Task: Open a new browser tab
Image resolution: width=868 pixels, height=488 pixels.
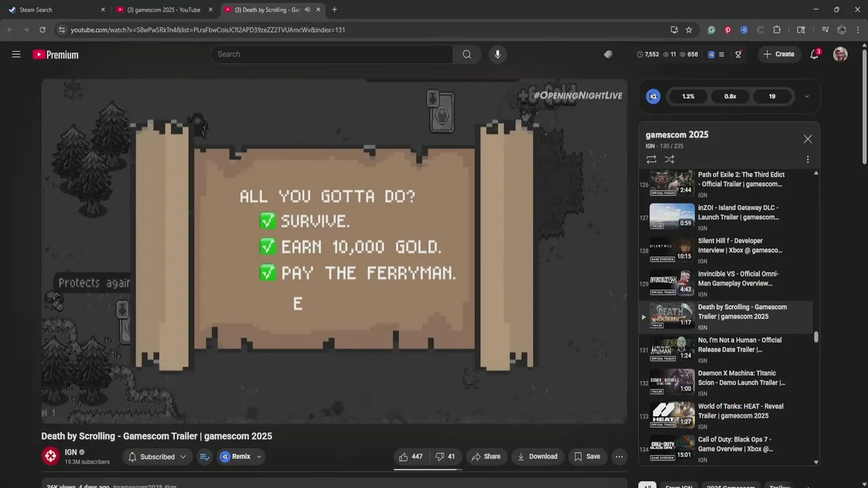Action: (334, 9)
